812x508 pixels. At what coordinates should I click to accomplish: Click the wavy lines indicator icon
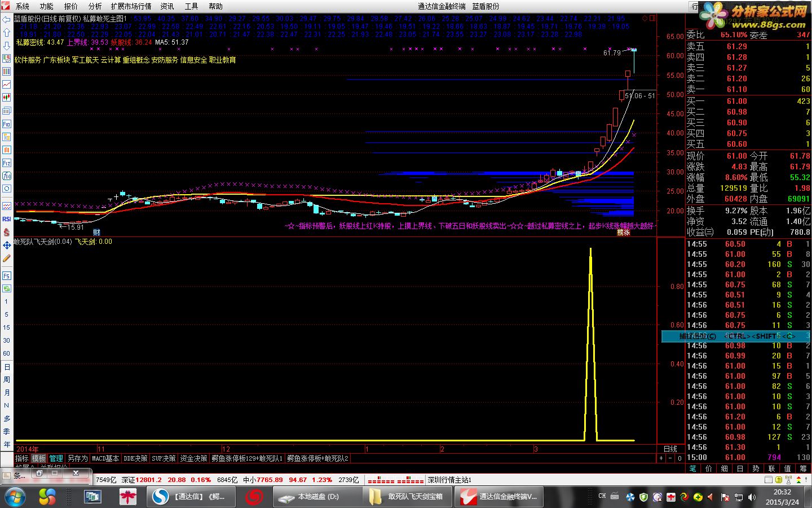pos(7,206)
